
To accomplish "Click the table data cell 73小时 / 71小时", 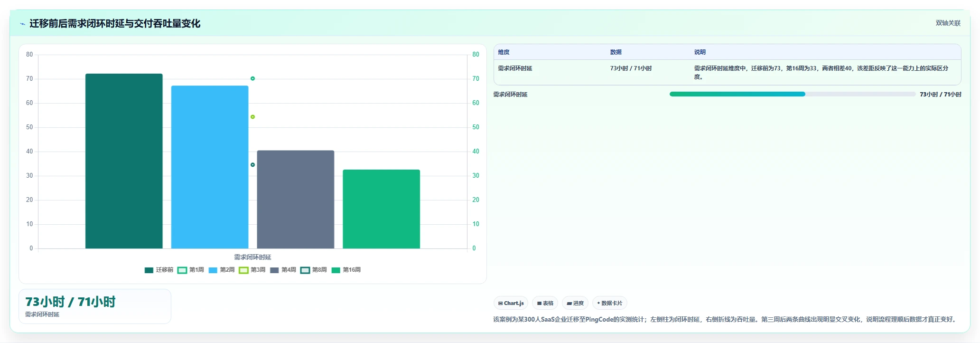I will (631, 68).
